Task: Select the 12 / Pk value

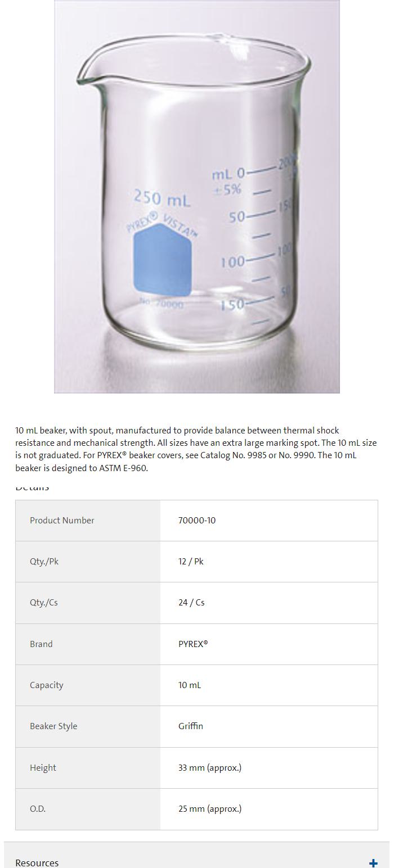Action: (x=191, y=562)
